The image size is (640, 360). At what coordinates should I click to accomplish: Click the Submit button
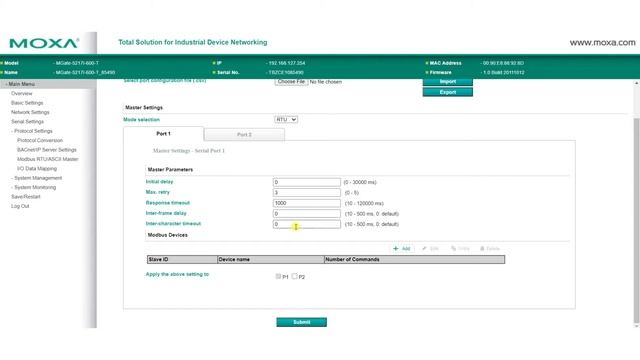coord(302,322)
